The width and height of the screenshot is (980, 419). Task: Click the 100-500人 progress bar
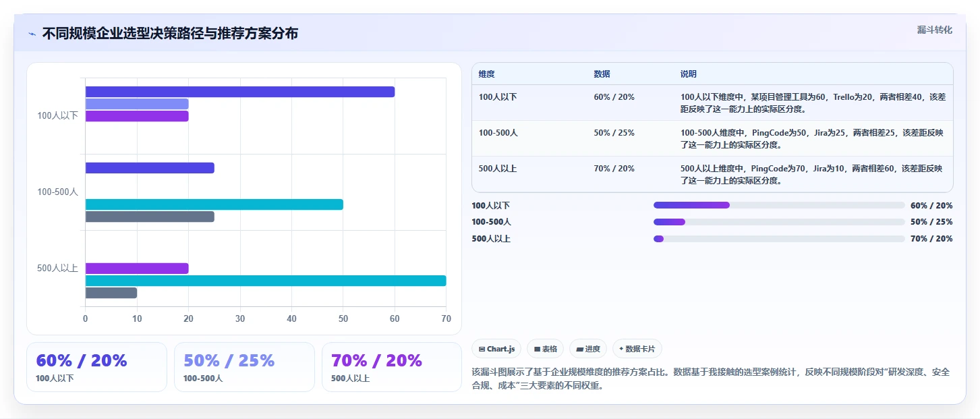(779, 222)
